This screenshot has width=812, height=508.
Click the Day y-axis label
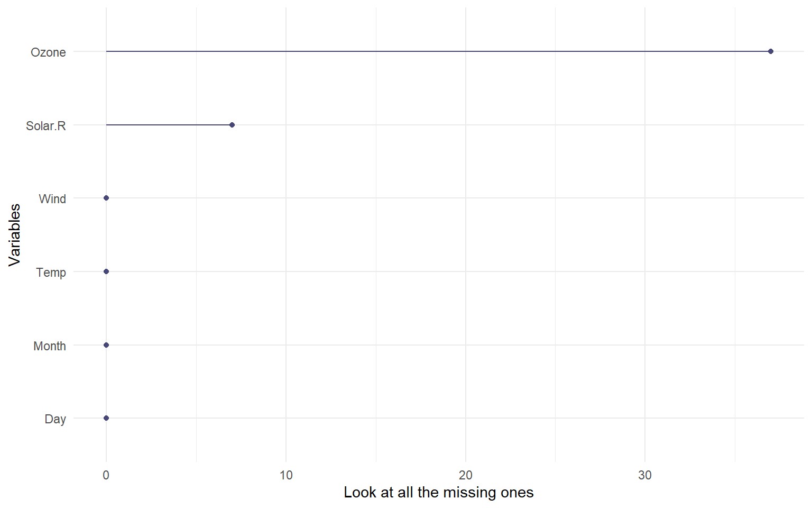pyautogui.click(x=55, y=419)
